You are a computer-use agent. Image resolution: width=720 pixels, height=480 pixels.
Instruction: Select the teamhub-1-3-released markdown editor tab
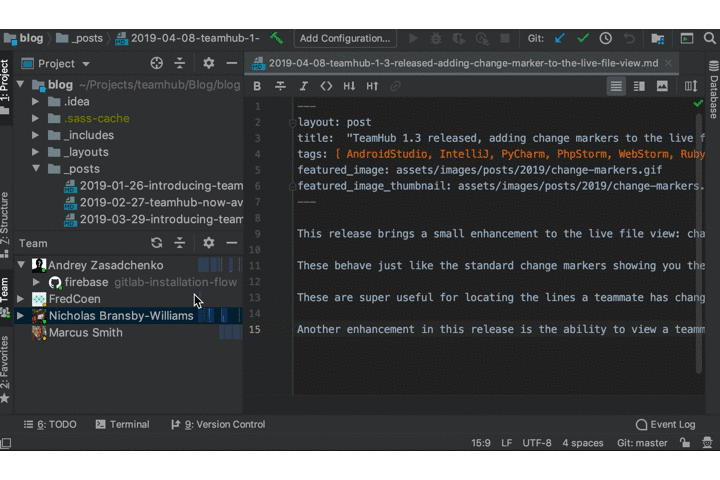click(461, 63)
